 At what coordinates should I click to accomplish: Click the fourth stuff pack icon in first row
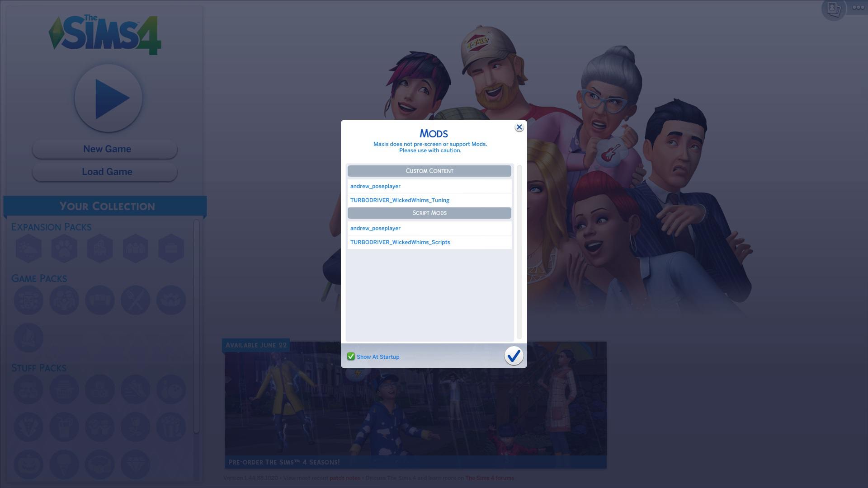pyautogui.click(x=136, y=389)
